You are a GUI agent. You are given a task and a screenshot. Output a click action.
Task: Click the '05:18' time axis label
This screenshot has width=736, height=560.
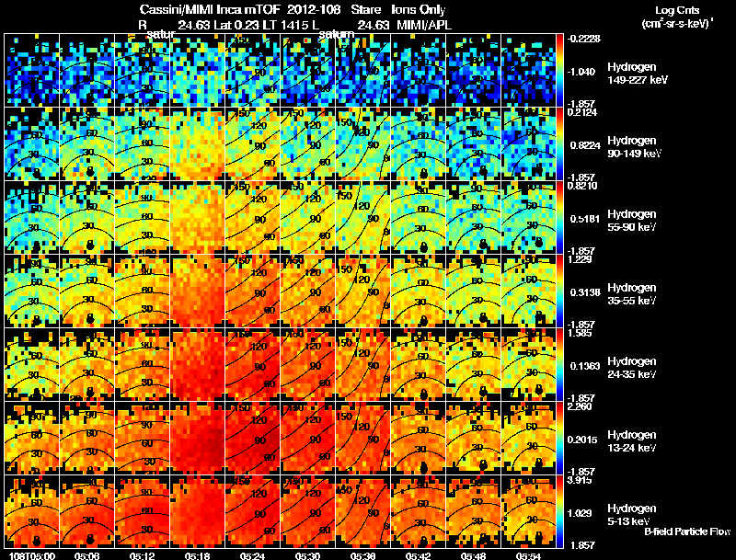[197, 555]
